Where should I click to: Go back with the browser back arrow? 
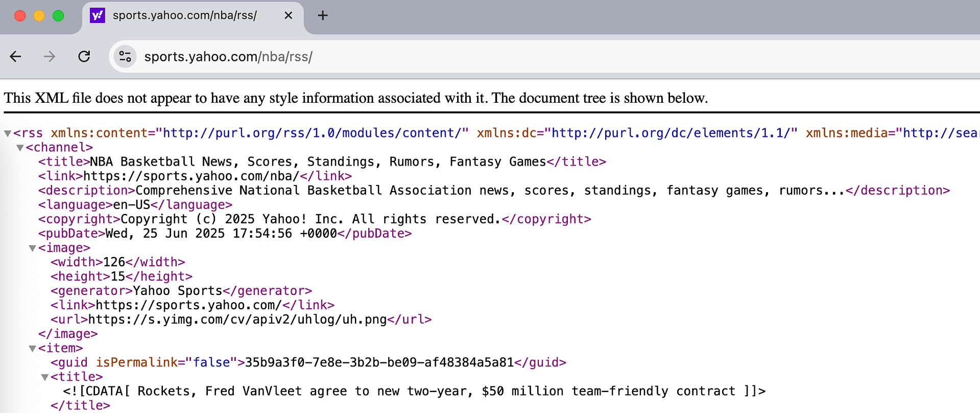pyautogui.click(x=16, y=56)
